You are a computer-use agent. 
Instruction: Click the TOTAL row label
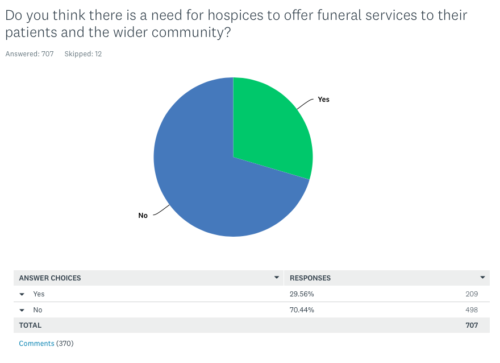pyautogui.click(x=30, y=325)
